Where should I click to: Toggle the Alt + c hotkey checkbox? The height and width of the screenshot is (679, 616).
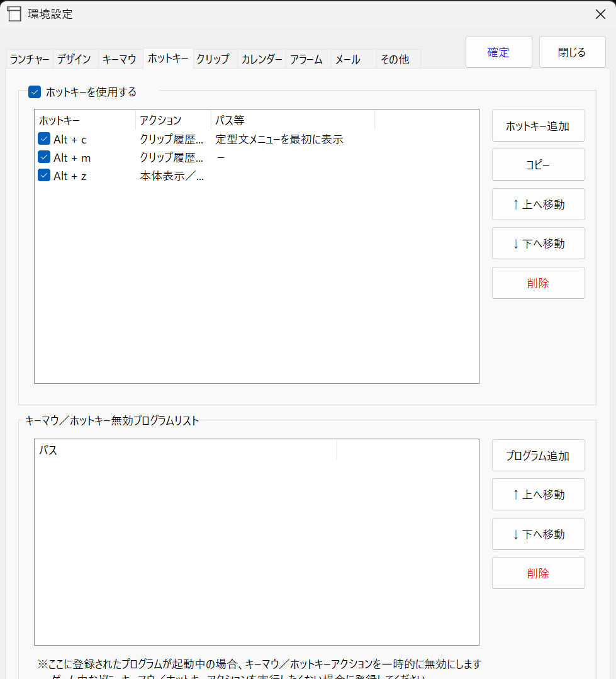point(44,139)
